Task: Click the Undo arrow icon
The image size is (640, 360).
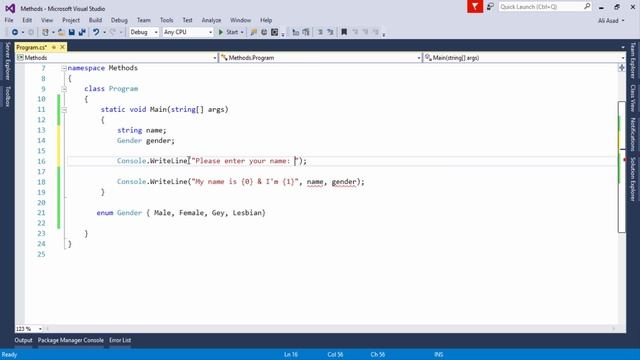Action: pos(96,32)
